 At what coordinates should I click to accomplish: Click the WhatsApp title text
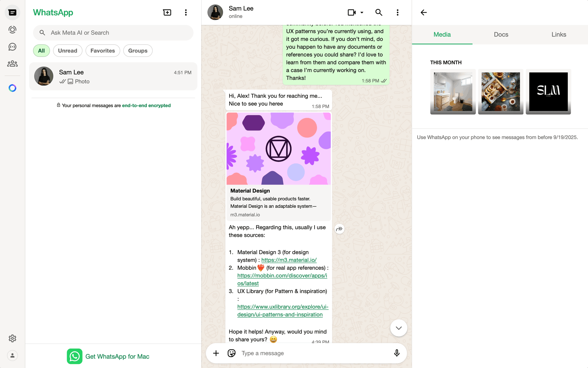point(53,13)
